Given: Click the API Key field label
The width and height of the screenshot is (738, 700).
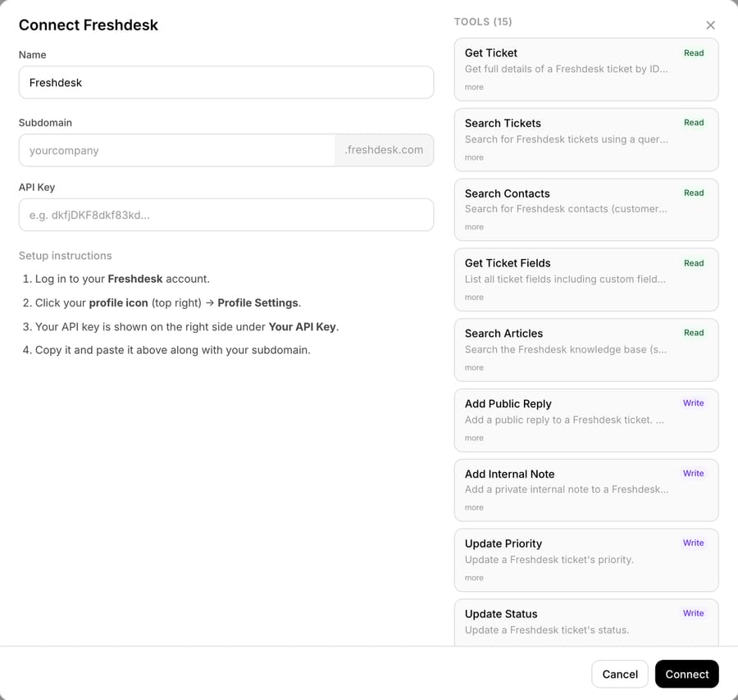Looking at the screenshot, I should pos(37,187).
